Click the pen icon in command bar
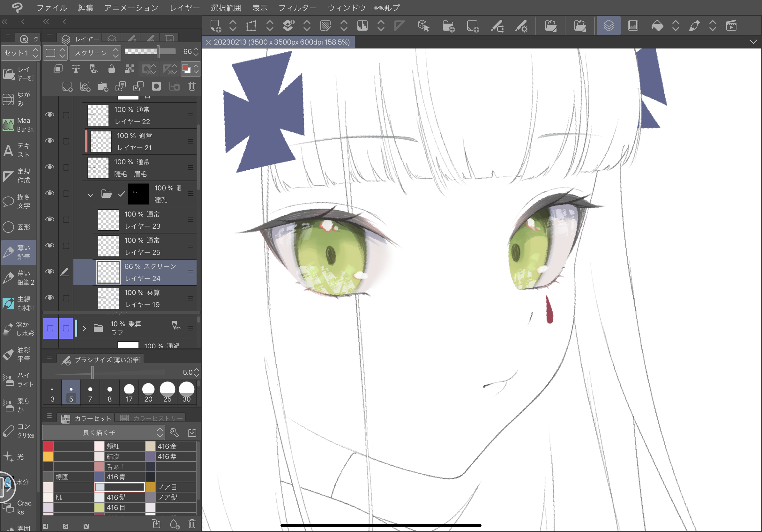The width and height of the screenshot is (762, 532). 694,26
